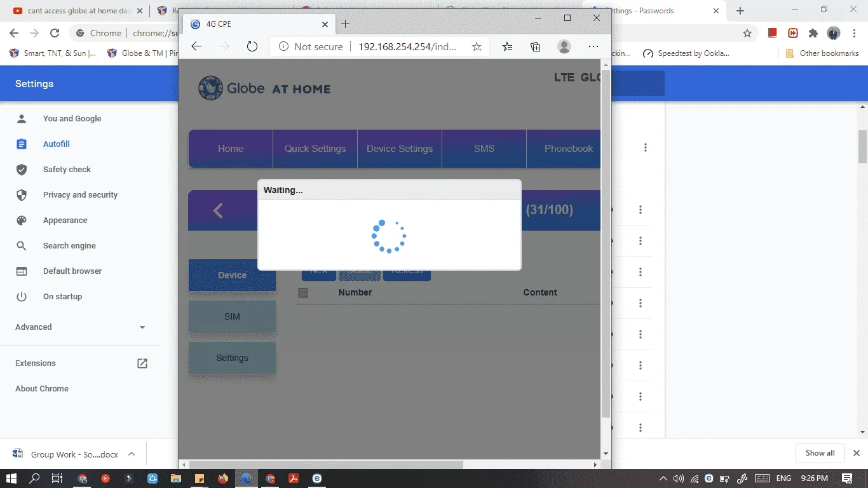Open the Windows Start menu
868x488 pixels.
11,478
